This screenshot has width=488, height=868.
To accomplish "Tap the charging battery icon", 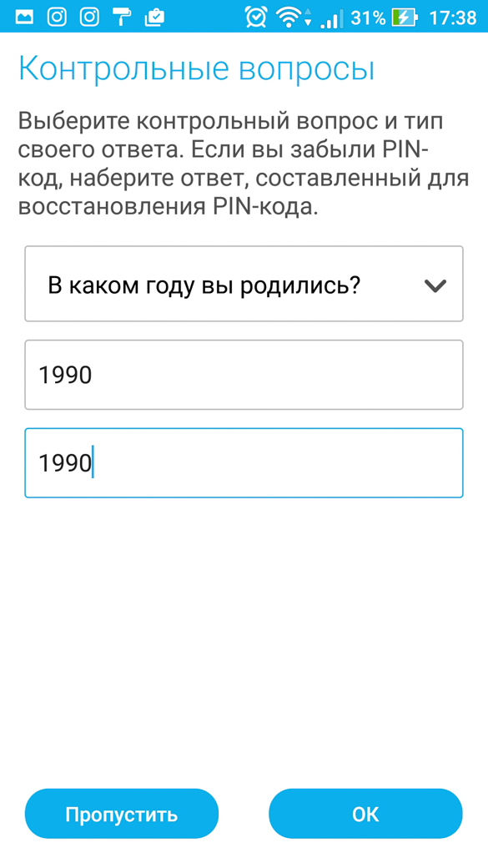I will 404,18.
